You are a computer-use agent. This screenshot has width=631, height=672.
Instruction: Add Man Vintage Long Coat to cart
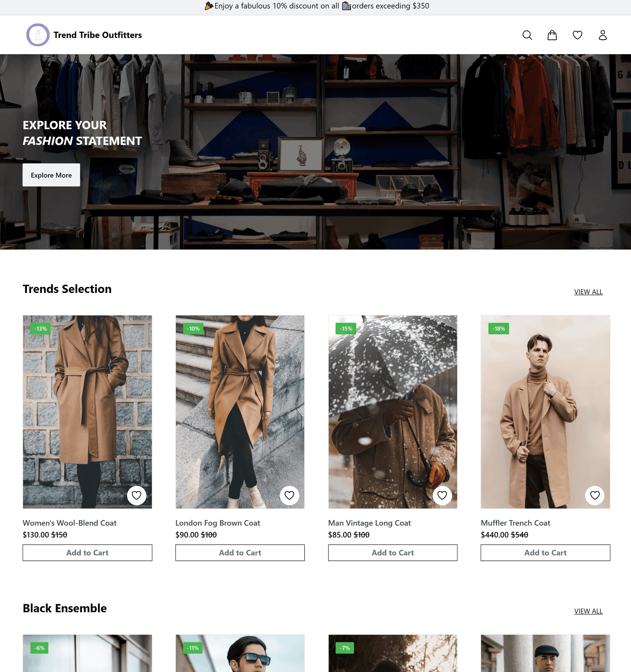392,553
